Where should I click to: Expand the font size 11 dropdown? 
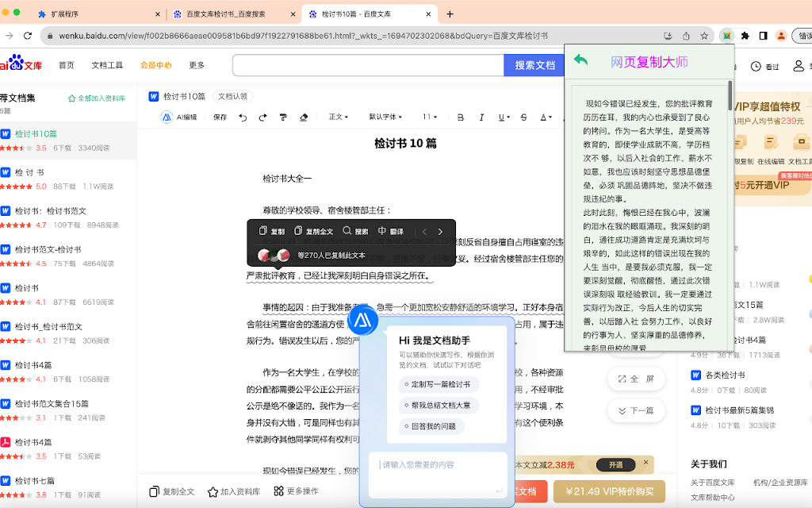430,117
